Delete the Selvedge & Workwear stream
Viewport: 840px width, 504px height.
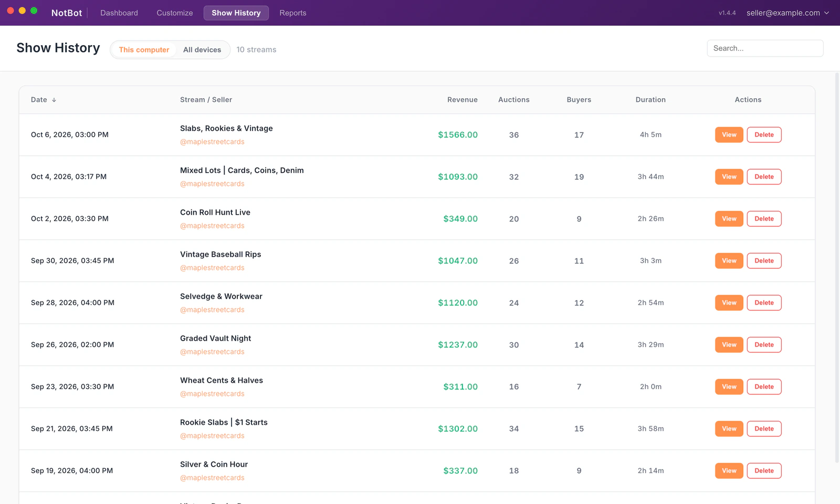pyautogui.click(x=764, y=303)
